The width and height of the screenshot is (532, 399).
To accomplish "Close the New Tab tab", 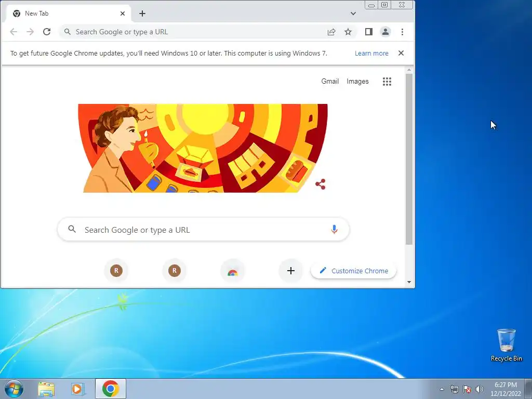I will point(123,14).
